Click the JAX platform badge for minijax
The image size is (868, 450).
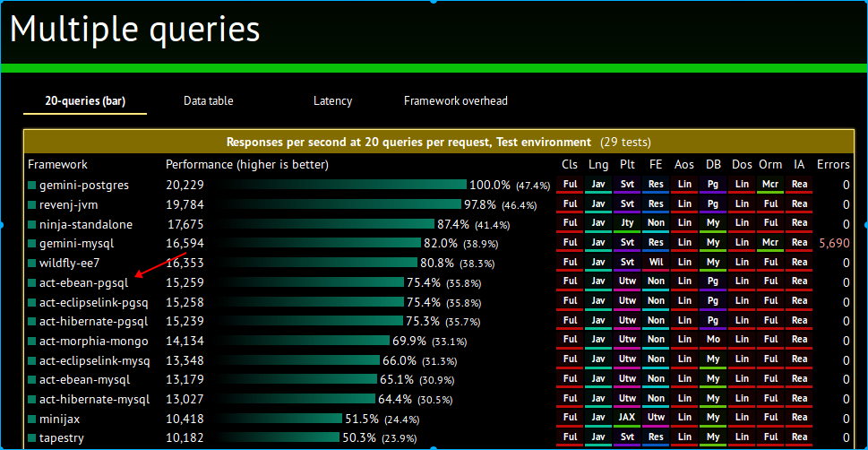pos(627,418)
